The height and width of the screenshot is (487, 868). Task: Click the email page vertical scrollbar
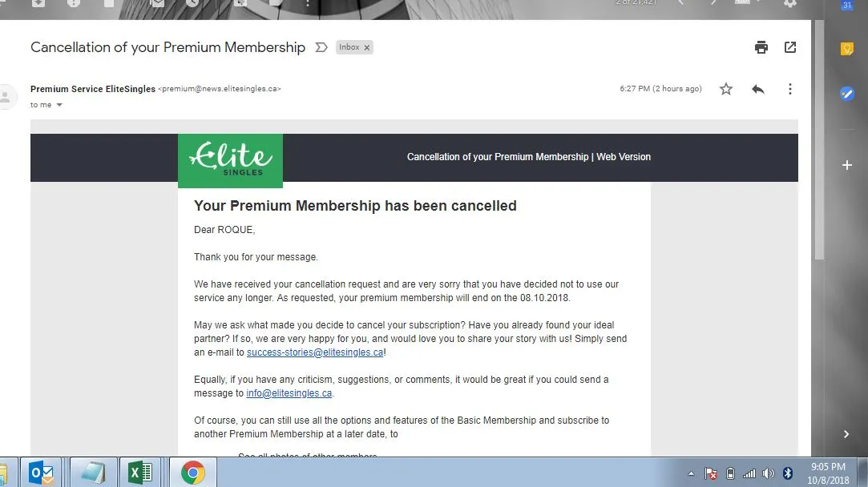818,238
